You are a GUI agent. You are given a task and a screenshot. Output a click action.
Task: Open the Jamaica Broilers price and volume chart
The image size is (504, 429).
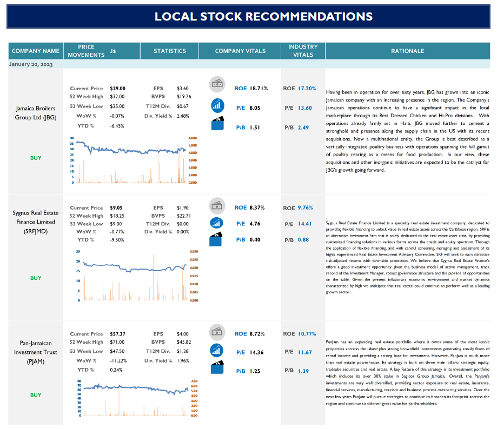pyautogui.click(x=134, y=160)
